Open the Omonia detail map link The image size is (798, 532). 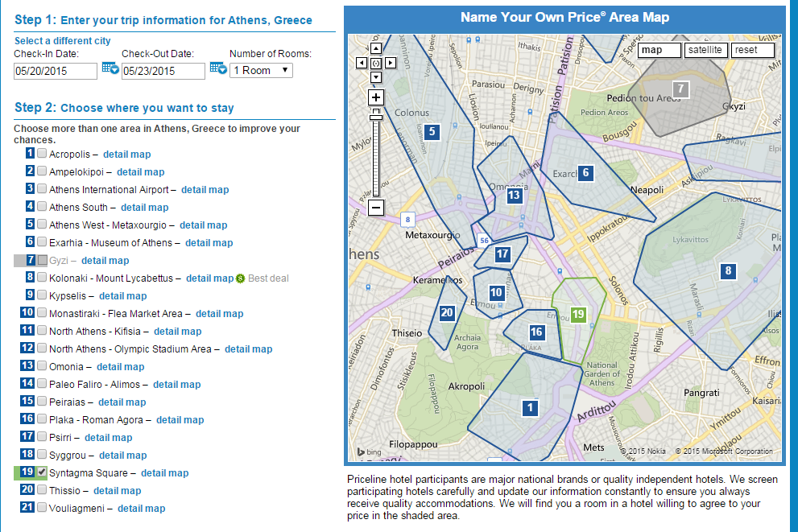[121, 367]
